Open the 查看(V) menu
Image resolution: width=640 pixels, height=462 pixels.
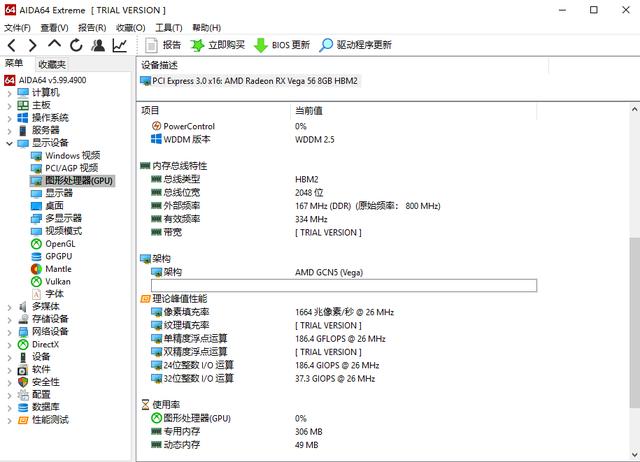tap(54, 28)
